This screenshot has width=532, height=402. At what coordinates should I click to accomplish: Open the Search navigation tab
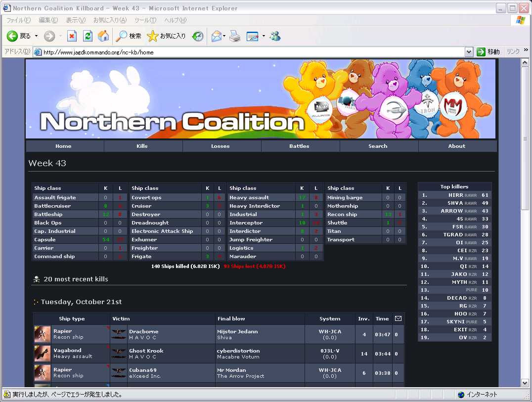378,146
